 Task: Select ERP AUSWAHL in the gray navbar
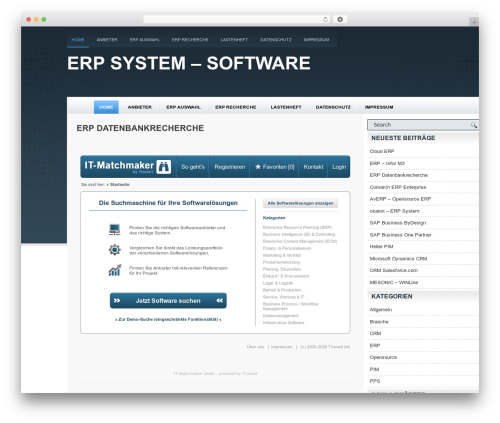tap(183, 107)
